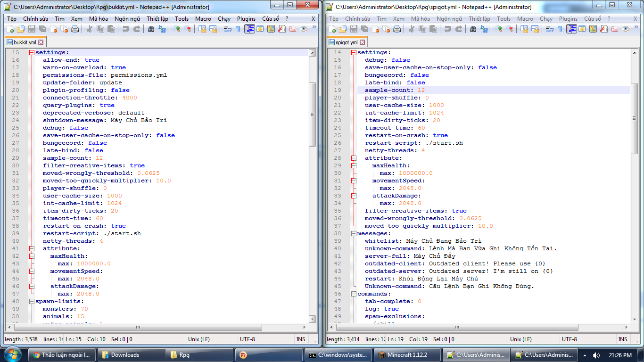Click the New file icon in the bukkit.yml window
The height and width of the screenshot is (362, 644).
9,29
